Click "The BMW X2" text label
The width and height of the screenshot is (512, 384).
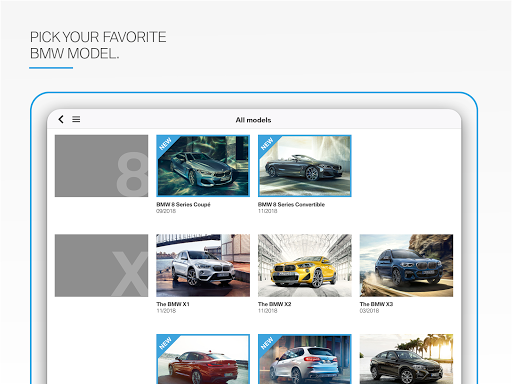(274, 304)
